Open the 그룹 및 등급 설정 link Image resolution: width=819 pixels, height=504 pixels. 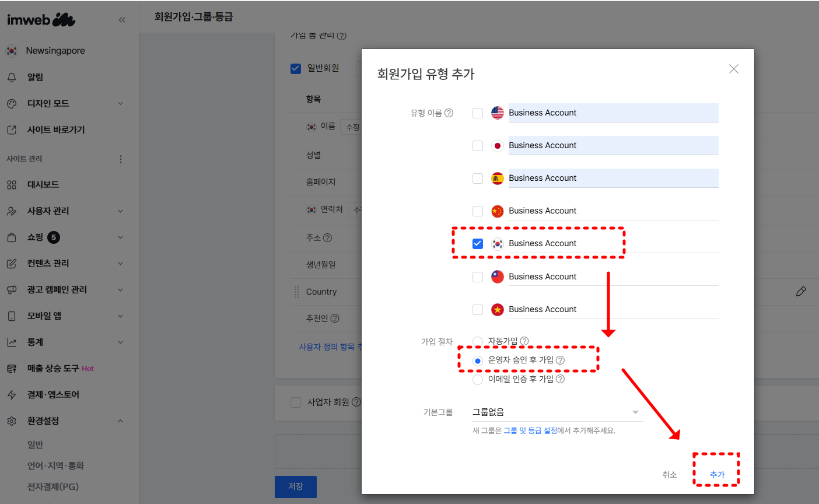click(x=530, y=430)
